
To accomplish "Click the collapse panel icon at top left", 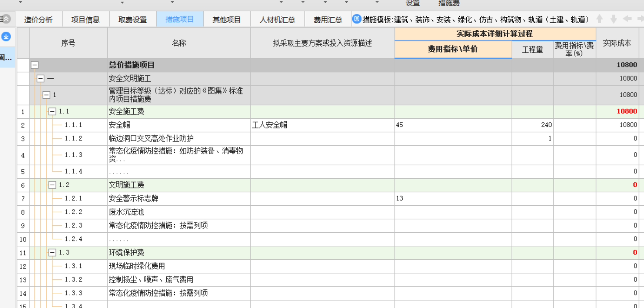I will (x=5, y=19).
